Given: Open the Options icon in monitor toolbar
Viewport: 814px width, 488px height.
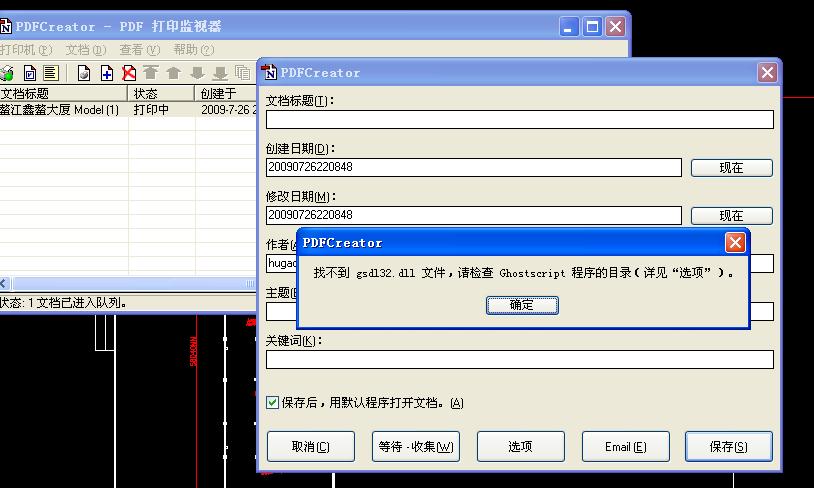Looking at the screenshot, I should tap(30, 73).
